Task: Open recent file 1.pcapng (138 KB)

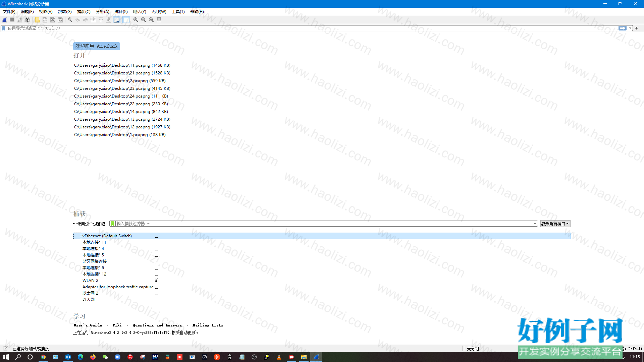Action: [120, 135]
